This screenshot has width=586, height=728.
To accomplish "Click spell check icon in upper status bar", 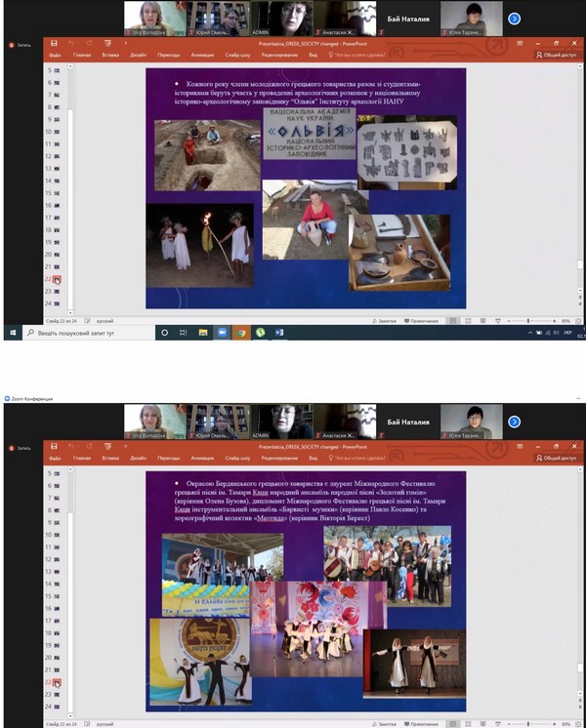I will tap(87, 321).
